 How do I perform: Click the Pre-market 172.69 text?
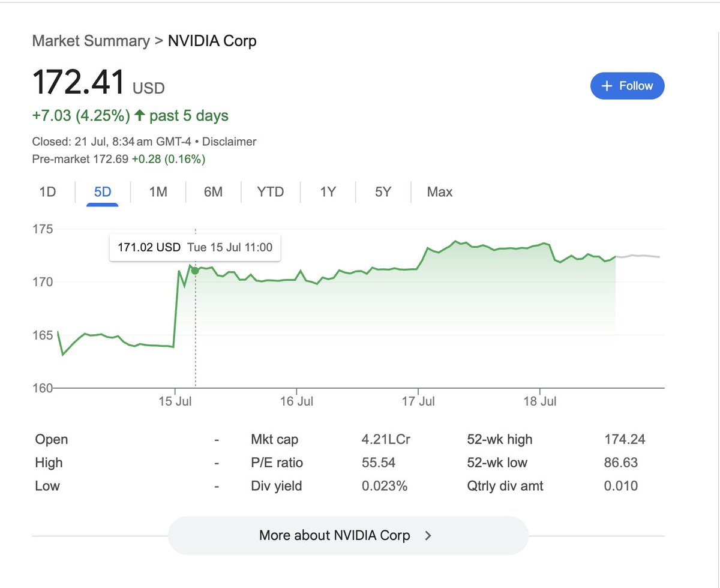(x=80, y=159)
